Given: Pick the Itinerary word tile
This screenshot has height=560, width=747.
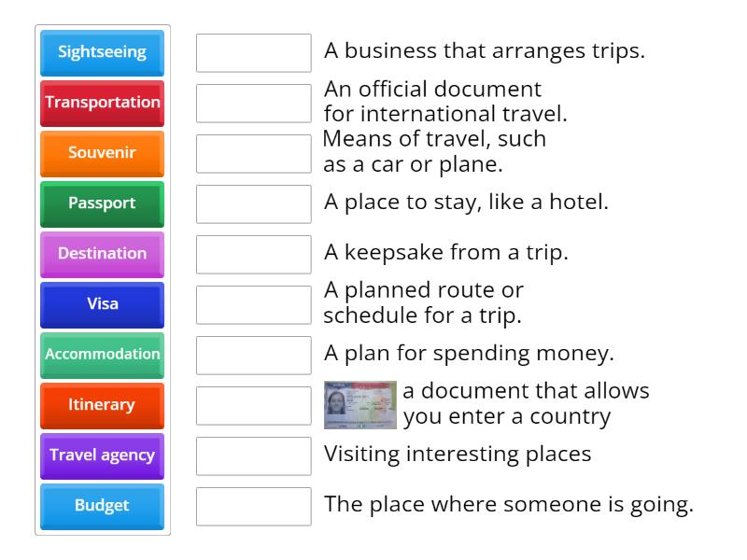Looking at the screenshot, I should pos(101,406).
